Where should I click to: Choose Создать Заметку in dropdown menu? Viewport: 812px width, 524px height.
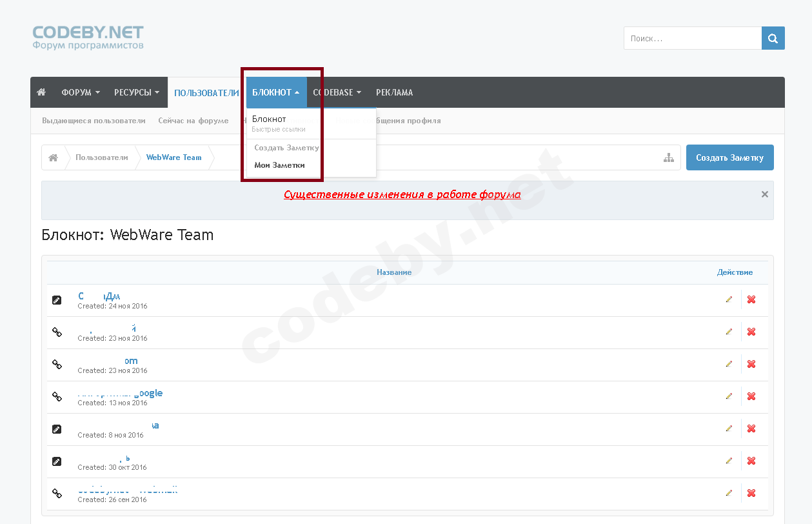click(286, 148)
